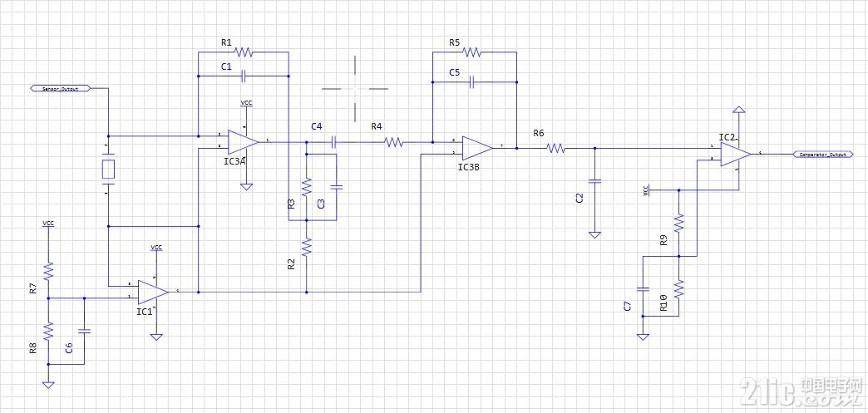Select the C7 capacitor symbol
The width and height of the screenshot is (868, 413).
pos(644,289)
